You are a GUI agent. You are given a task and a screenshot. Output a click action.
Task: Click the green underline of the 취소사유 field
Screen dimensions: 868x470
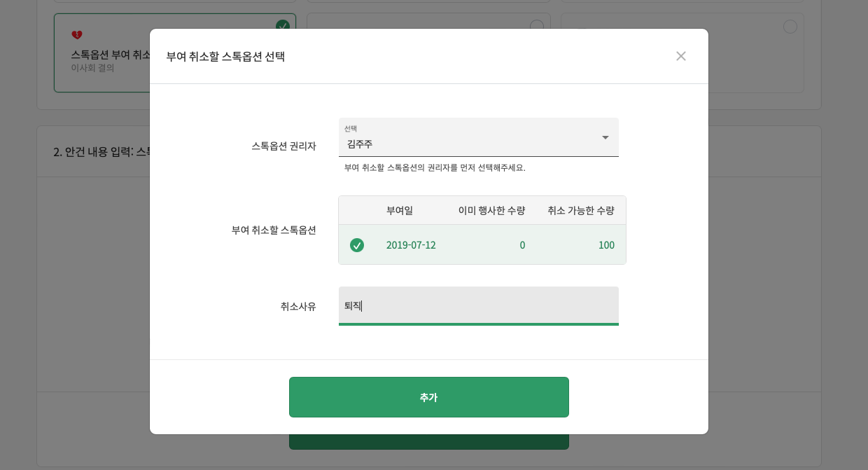point(479,324)
